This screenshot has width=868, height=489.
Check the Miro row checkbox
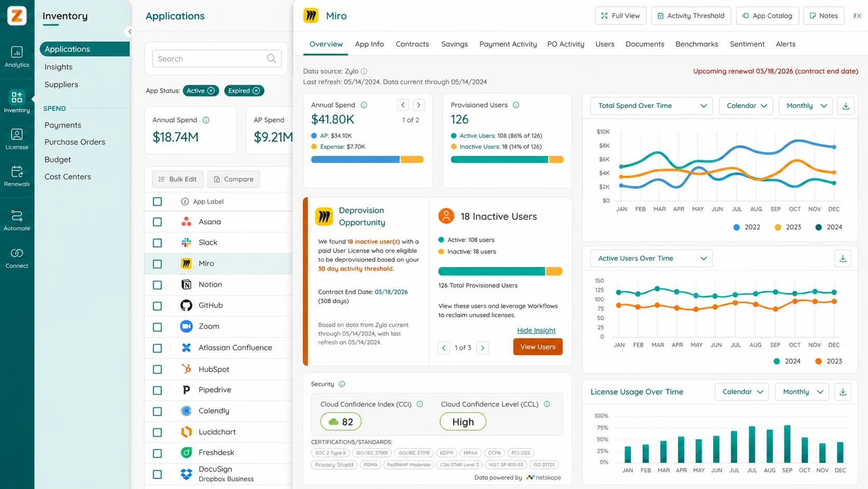(157, 264)
